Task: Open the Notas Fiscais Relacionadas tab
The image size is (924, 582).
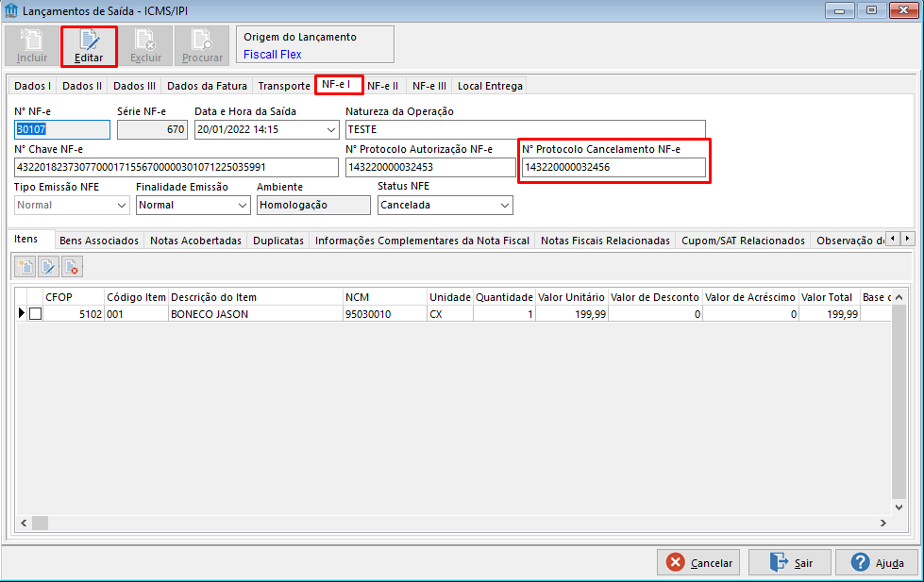Action: (605, 241)
